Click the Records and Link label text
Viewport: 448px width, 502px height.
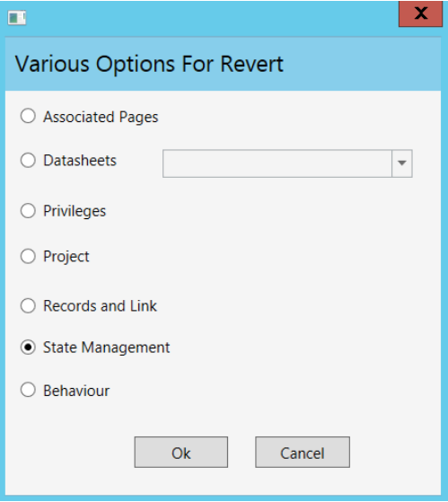tap(101, 305)
